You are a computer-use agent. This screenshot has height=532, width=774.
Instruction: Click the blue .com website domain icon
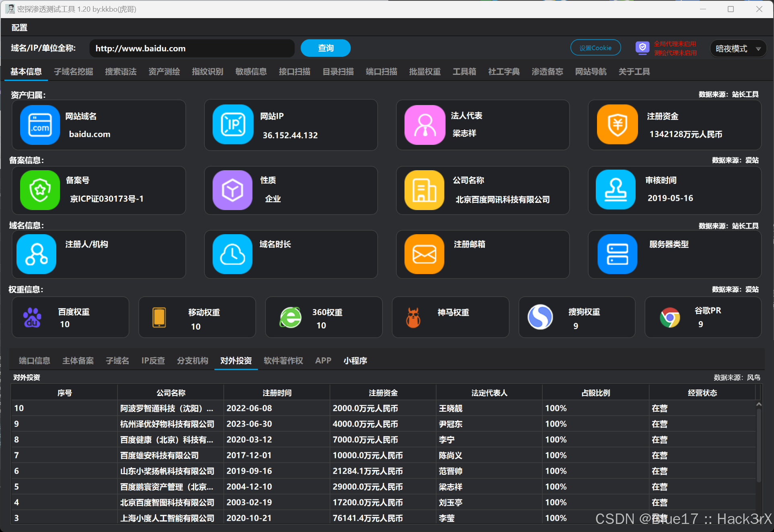point(40,125)
